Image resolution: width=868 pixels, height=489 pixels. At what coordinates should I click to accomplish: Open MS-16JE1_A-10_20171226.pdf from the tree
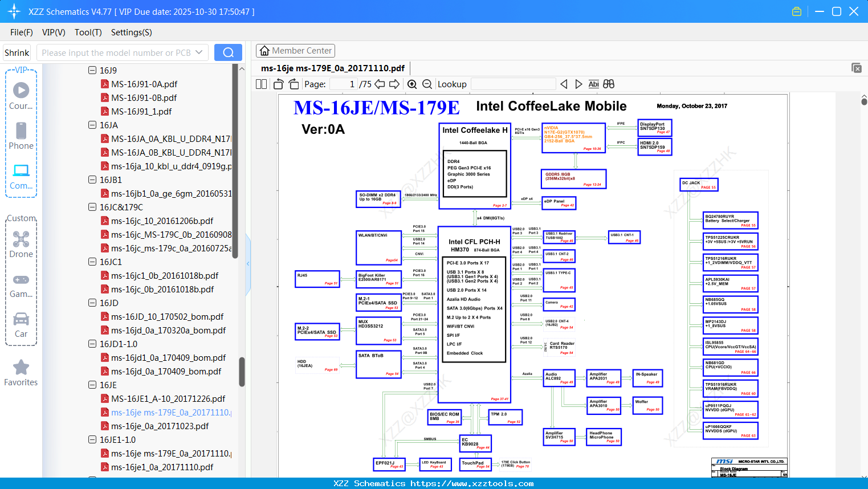click(168, 398)
